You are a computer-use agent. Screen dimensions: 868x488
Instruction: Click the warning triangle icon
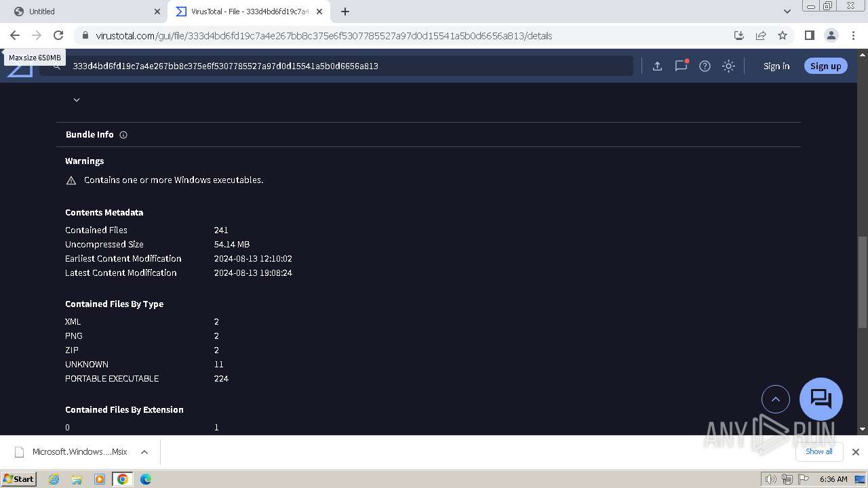[71, 180]
